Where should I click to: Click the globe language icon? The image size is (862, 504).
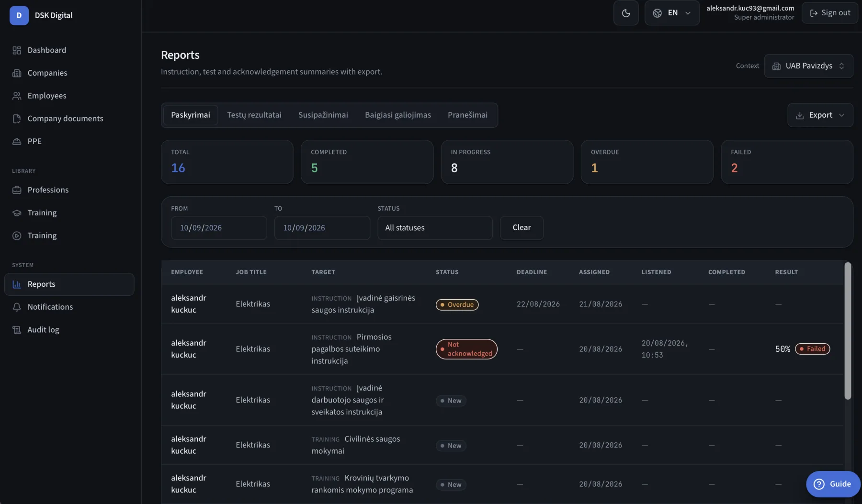[658, 13]
